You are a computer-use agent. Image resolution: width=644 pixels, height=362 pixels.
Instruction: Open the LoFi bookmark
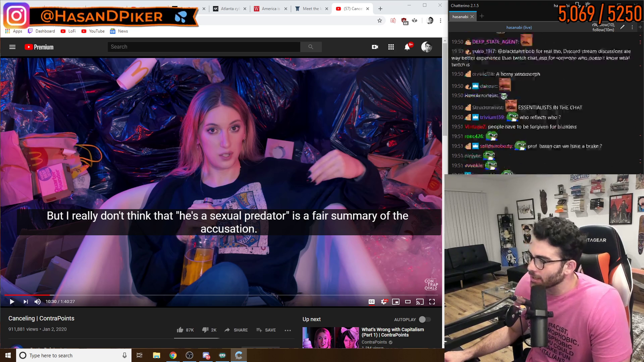68,31
